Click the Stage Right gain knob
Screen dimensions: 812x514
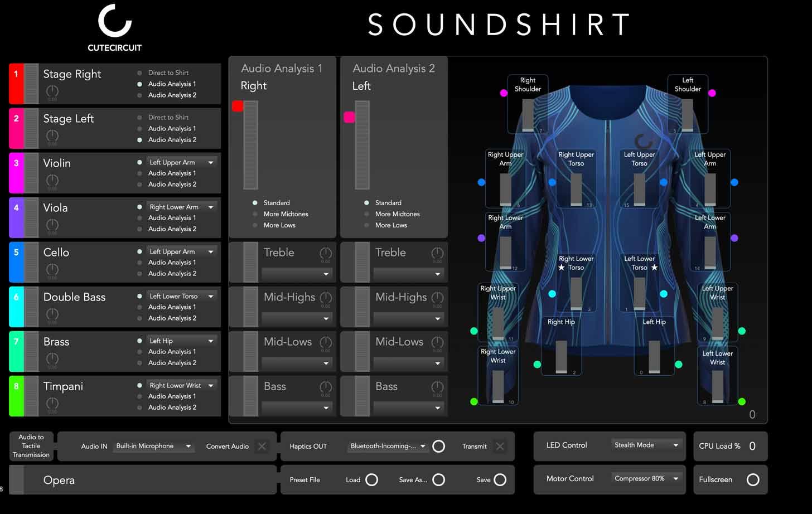coord(52,91)
